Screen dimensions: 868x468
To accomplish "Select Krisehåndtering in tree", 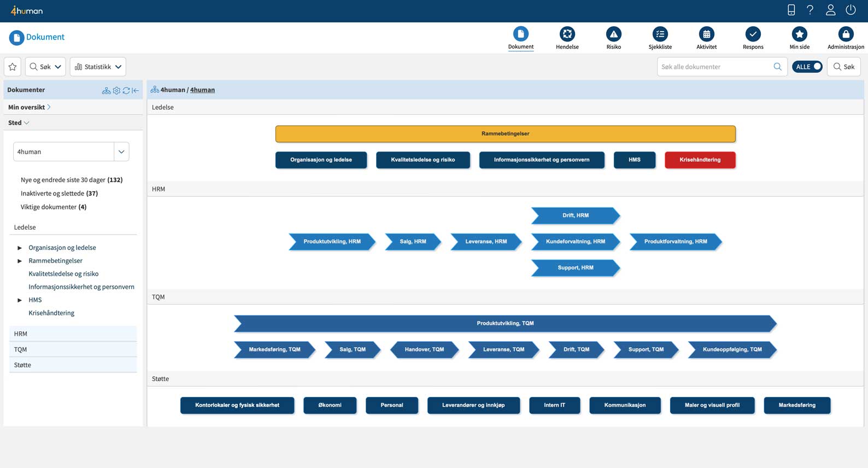I will coord(51,313).
